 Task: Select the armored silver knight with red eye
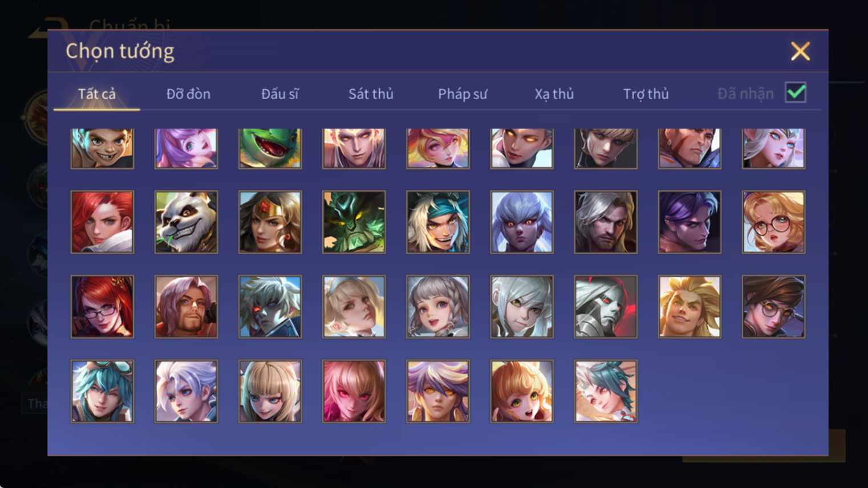[x=606, y=307]
